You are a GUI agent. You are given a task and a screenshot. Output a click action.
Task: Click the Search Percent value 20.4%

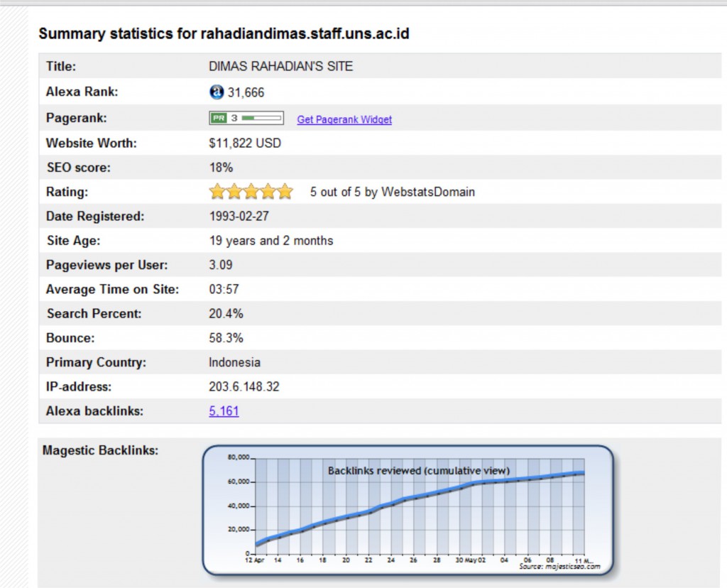coord(226,313)
